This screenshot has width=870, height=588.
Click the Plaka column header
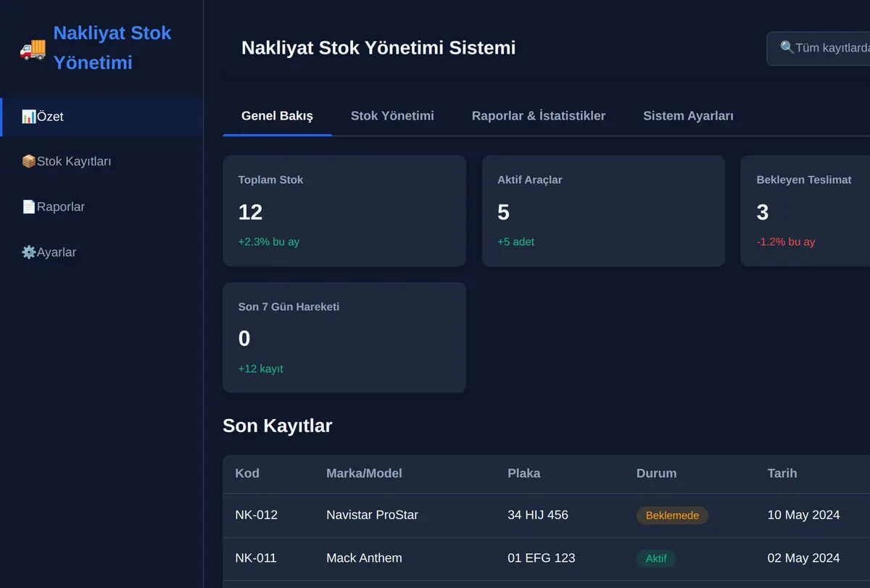point(523,473)
